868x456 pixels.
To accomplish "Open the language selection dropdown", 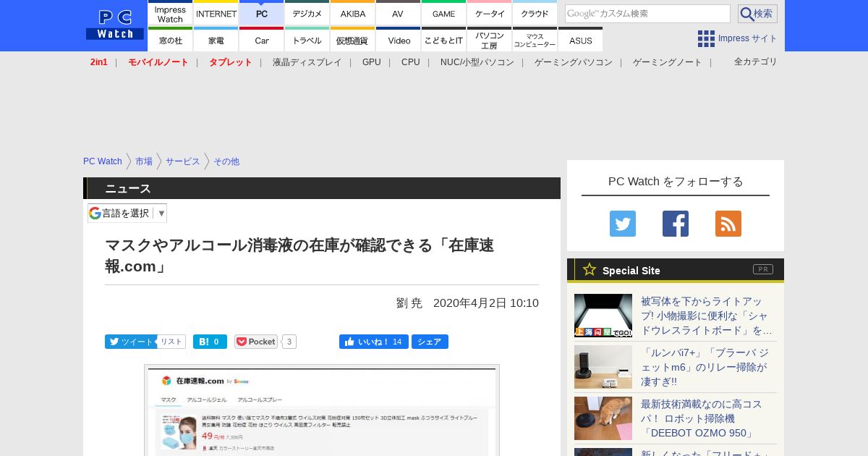I will 127,213.
